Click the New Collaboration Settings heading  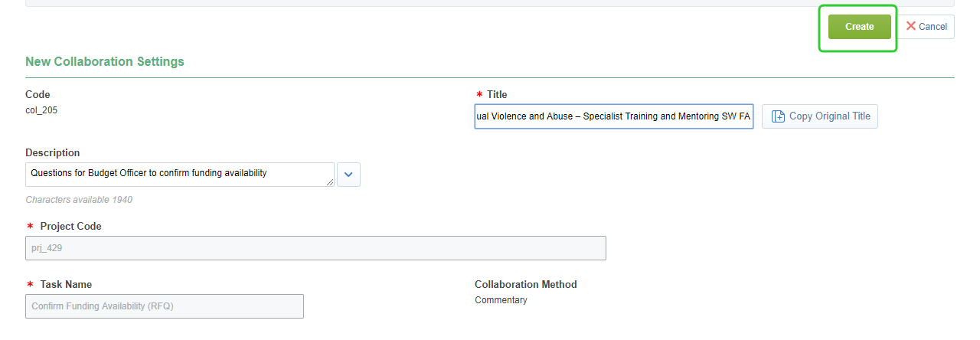[105, 61]
